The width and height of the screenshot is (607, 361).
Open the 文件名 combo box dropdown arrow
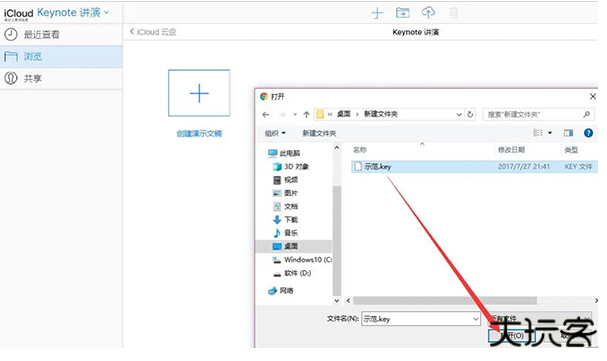point(476,319)
